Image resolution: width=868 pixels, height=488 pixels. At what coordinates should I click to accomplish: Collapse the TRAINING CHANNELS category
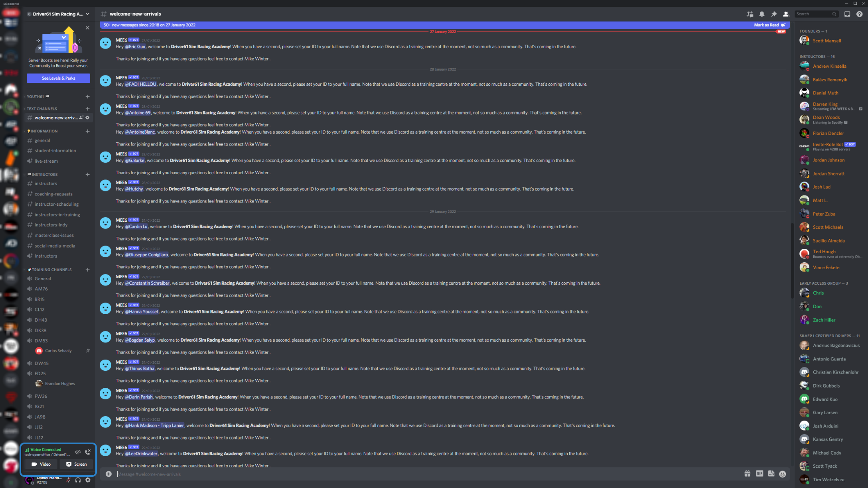(x=51, y=270)
